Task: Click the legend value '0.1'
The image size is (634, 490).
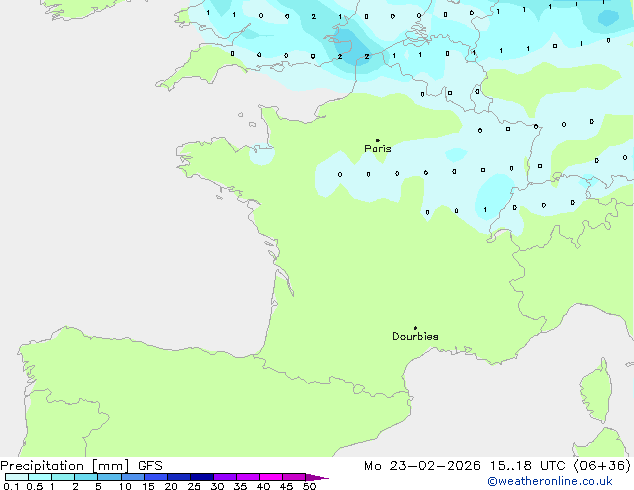Action: coord(11,486)
